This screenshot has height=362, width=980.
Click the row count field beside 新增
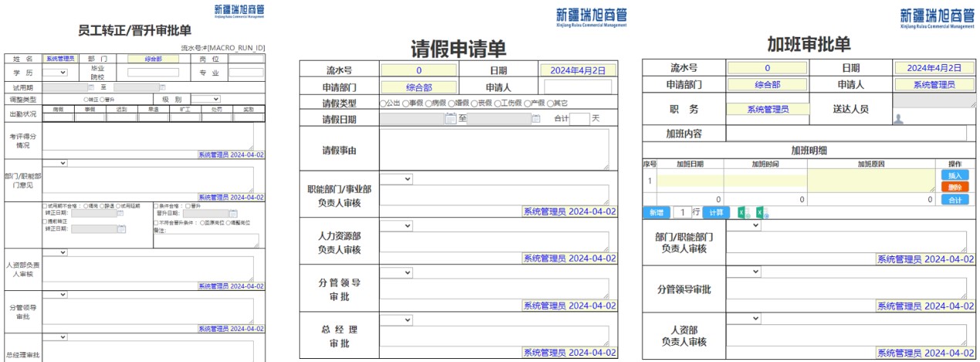pyautogui.click(x=681, y=212)
